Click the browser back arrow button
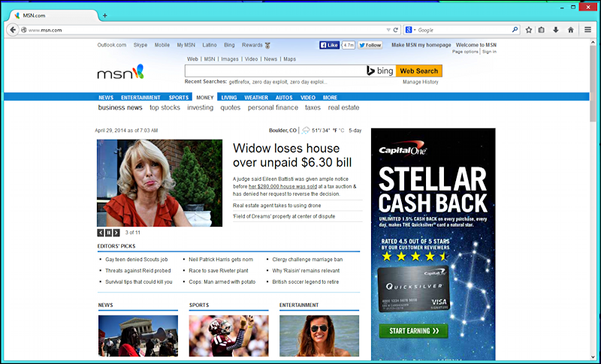 [13, 30]
